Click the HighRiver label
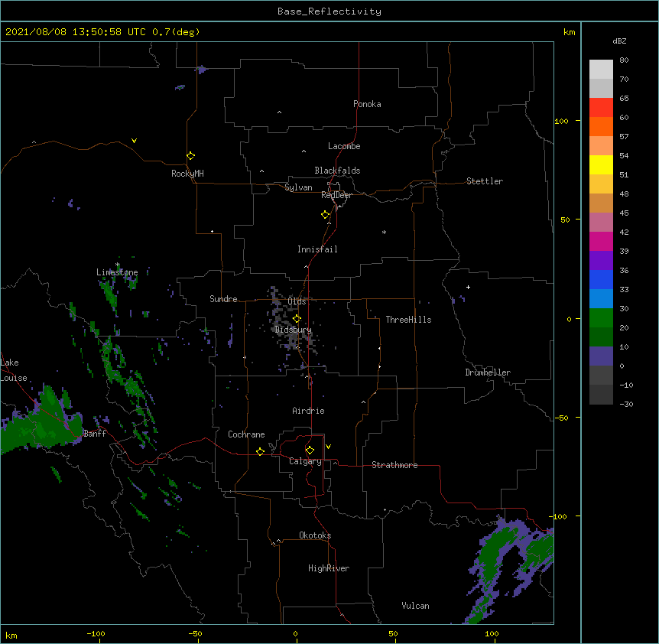This screenshot has height=644, width=659. pyautogui.click(x=329, y=568)
